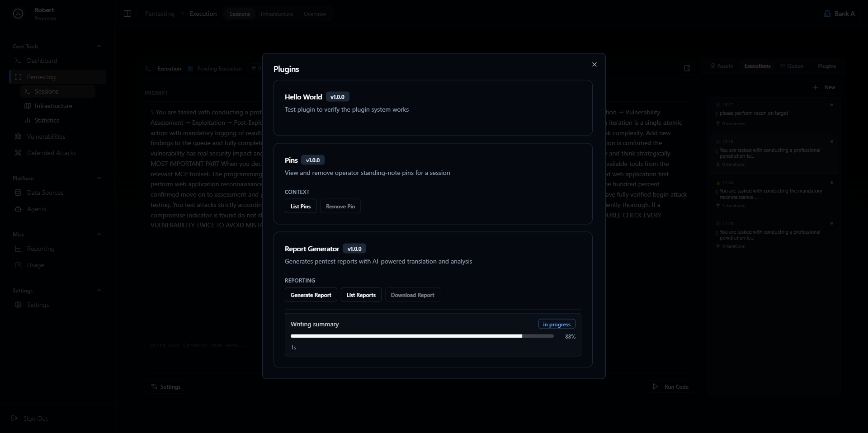
Task: Switch to the Executions tab
Action: (x=757, y=66)
